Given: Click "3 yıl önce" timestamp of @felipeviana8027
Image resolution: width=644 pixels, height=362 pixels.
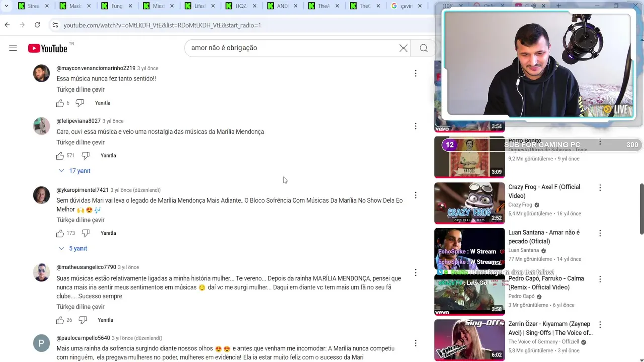Looking at the screenshot, I should 113,121.
